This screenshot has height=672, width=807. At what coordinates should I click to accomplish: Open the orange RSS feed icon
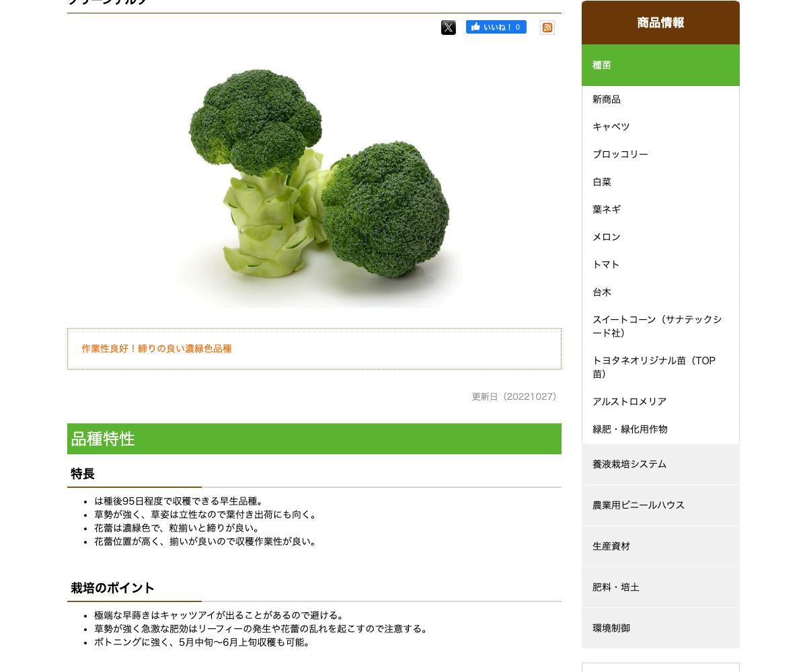click(x=547, y=28)
